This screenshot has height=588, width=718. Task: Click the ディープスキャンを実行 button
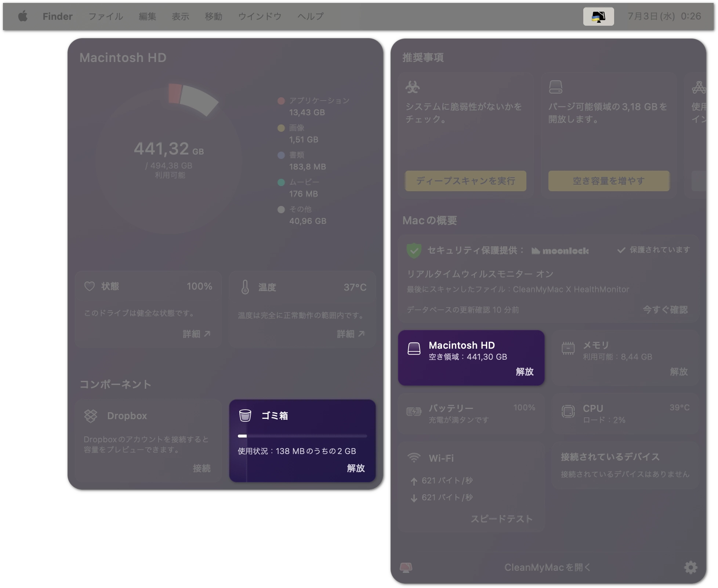coord(465,181)
